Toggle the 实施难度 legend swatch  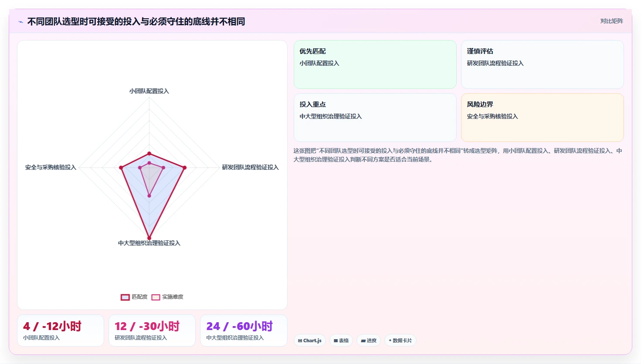[x=156, y=297]
